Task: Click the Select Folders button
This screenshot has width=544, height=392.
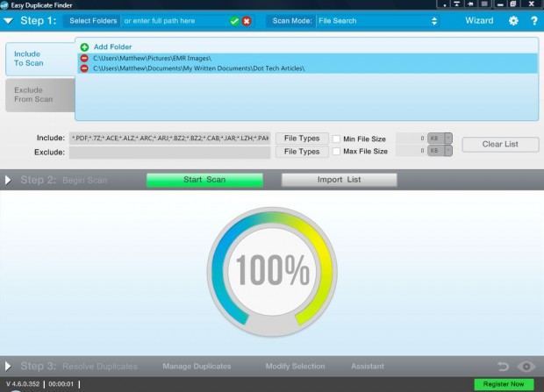Action: (x=93, y=21)
